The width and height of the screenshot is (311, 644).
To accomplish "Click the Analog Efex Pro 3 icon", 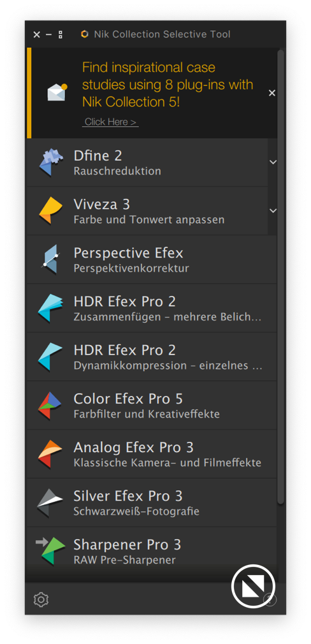I will [x=50, y=454].
